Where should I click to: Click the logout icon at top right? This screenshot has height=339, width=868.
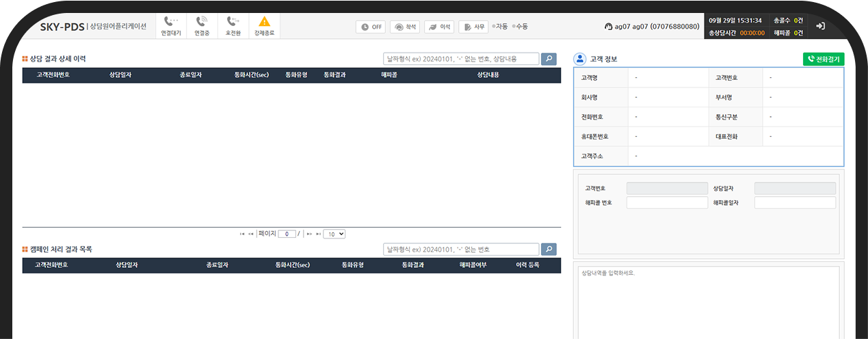coord(821,26)
